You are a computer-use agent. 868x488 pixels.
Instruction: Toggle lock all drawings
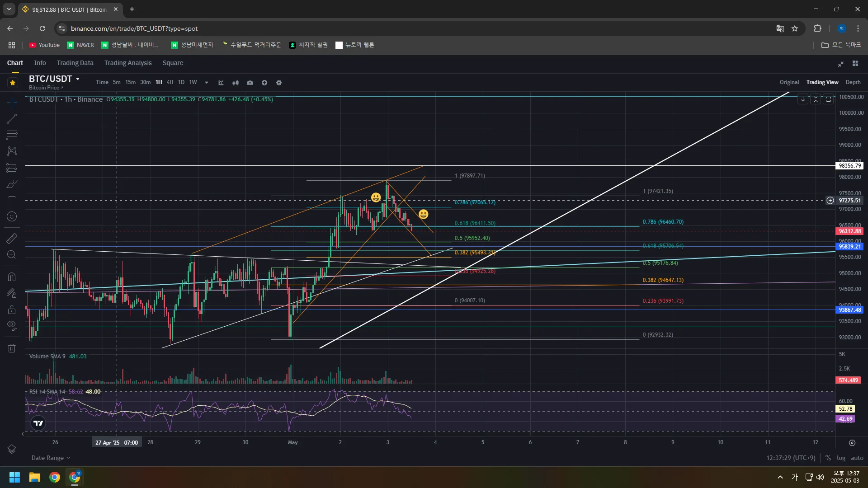click(x=12, y=310)
